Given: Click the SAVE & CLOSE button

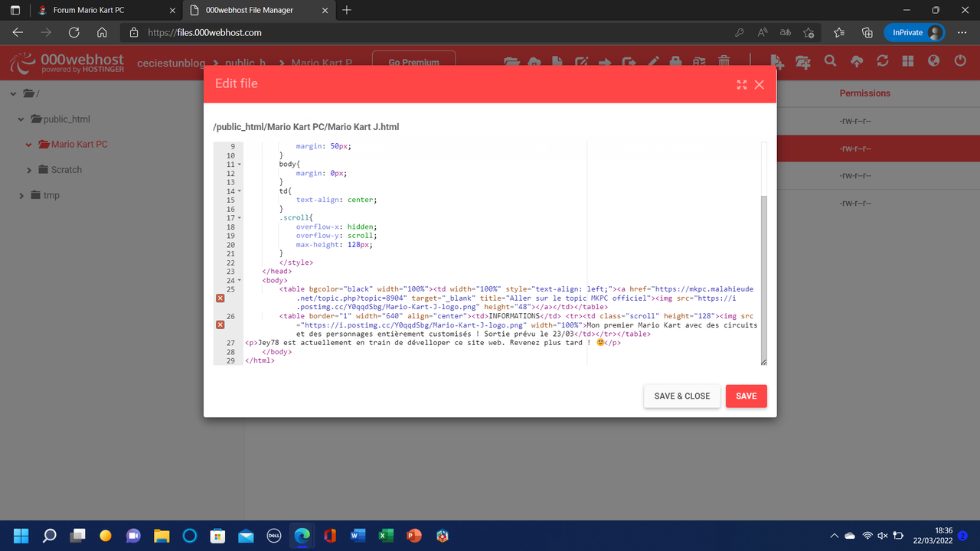Looking at the screenshot, I should pyautogui.click(x=682, y=396).
